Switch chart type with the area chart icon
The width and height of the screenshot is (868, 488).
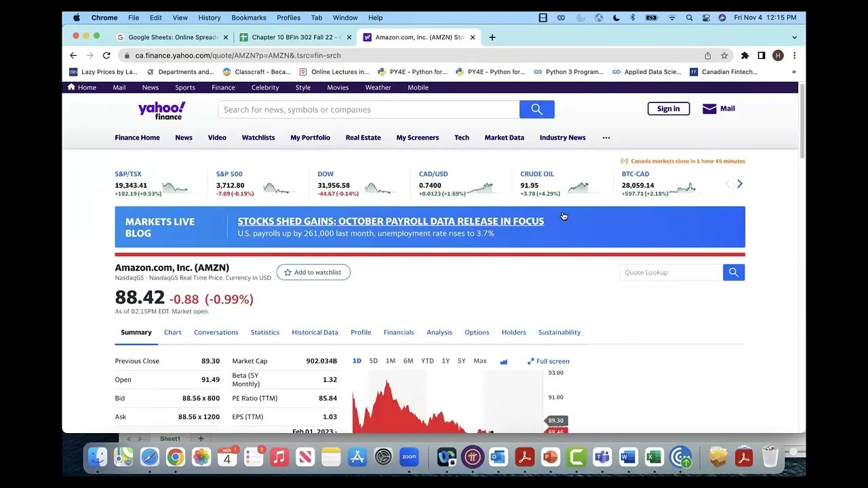point(504,361)
